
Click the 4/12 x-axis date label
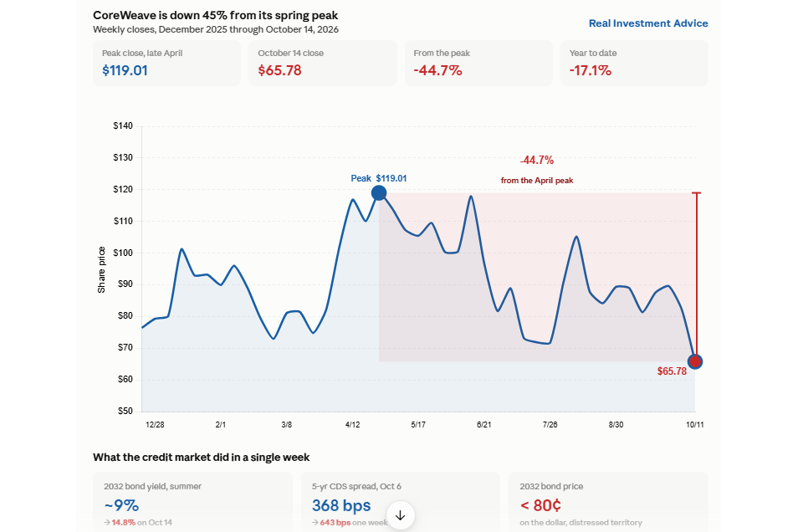coord(352,425)
